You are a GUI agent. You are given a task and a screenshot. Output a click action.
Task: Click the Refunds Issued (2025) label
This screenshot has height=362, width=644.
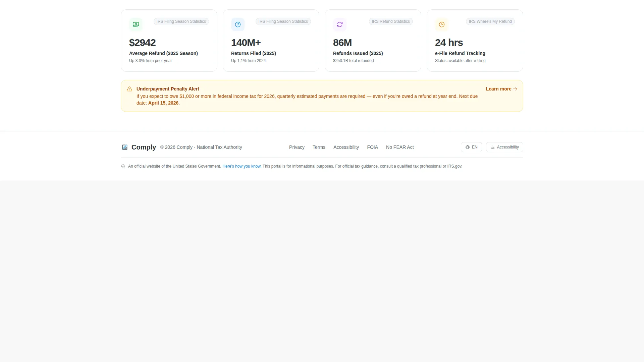358,53
